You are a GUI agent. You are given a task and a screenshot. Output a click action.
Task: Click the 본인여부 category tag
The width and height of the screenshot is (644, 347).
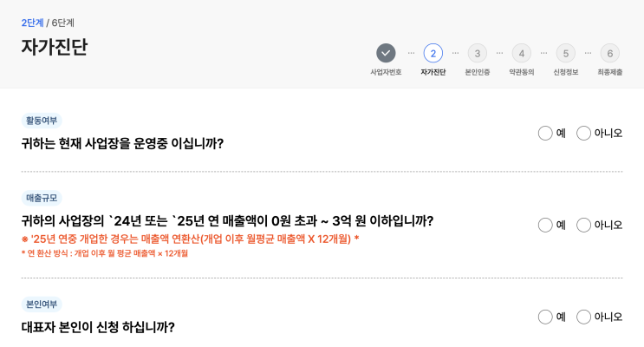(x=42, y=304)
